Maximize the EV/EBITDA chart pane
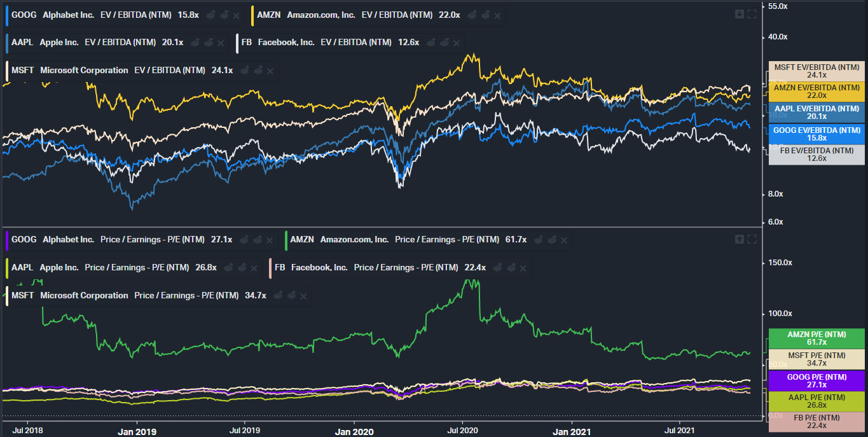The width and height of the screenshot is (868, 437). click(752, 14)
